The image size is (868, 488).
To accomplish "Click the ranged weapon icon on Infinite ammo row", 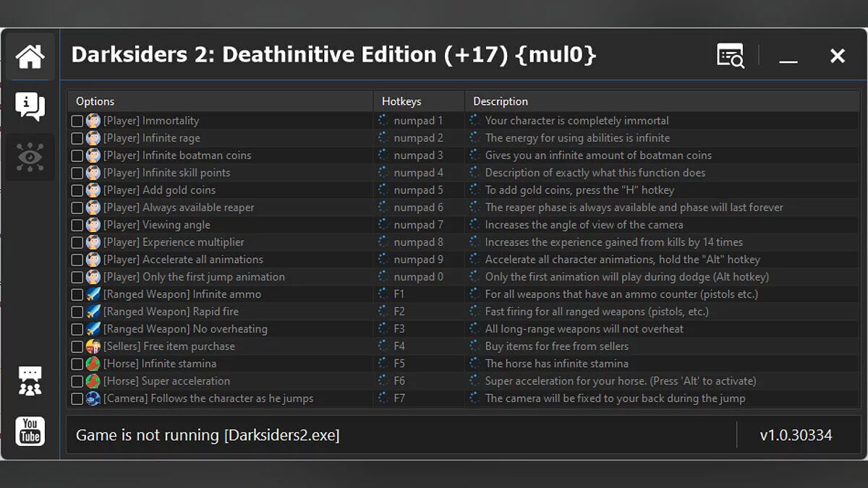I will pos(93,294).
